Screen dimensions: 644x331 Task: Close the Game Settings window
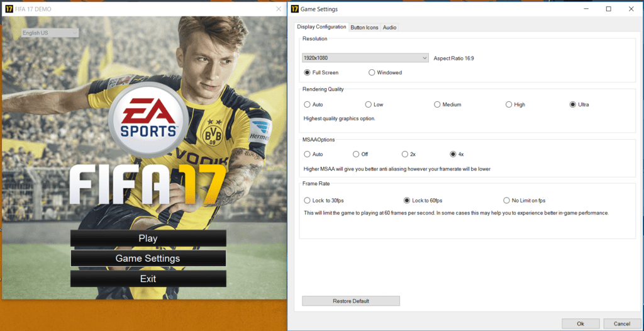click(x=631, y=9)
